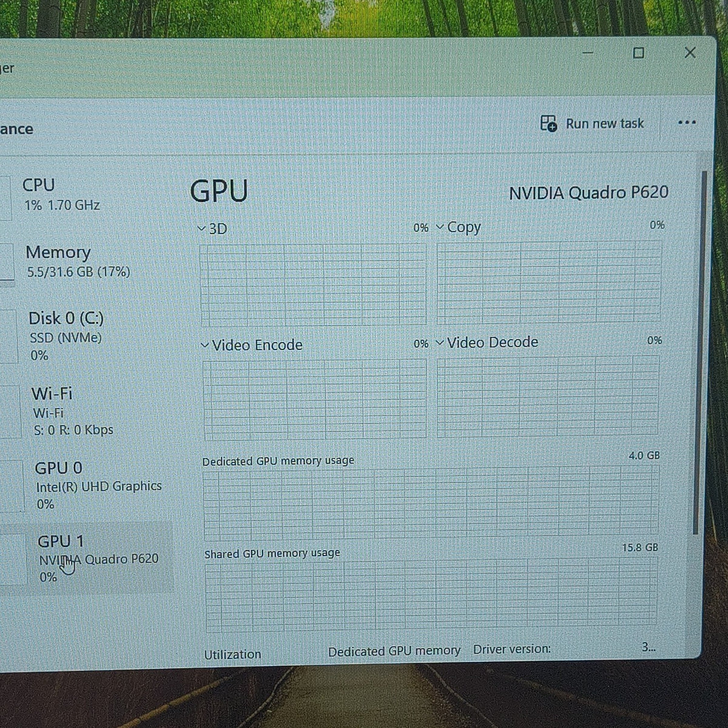Screen dimensions: 728x728
Task: Click the Run new task button
Action: pyautogui.click(x=592, y=124)
